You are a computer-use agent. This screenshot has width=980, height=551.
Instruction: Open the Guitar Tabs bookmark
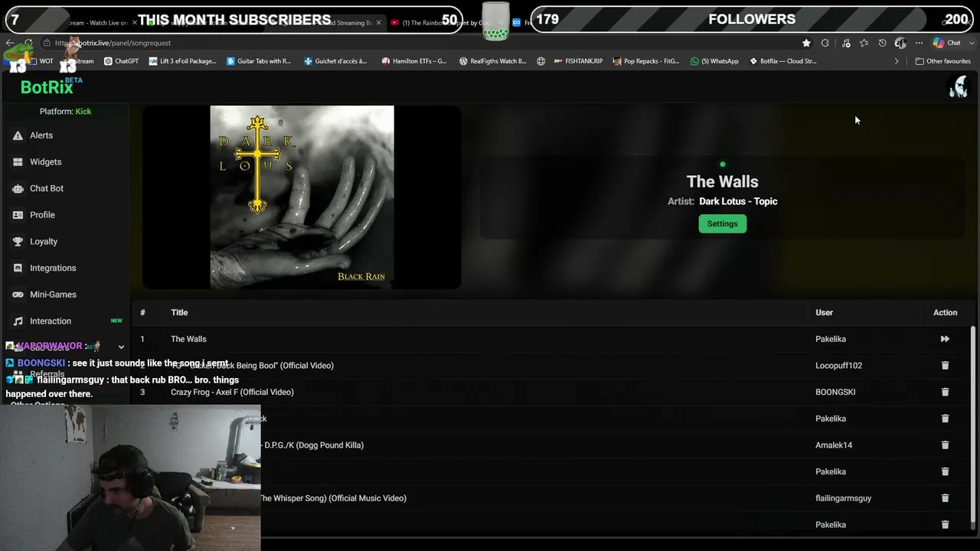click(259, 61)
